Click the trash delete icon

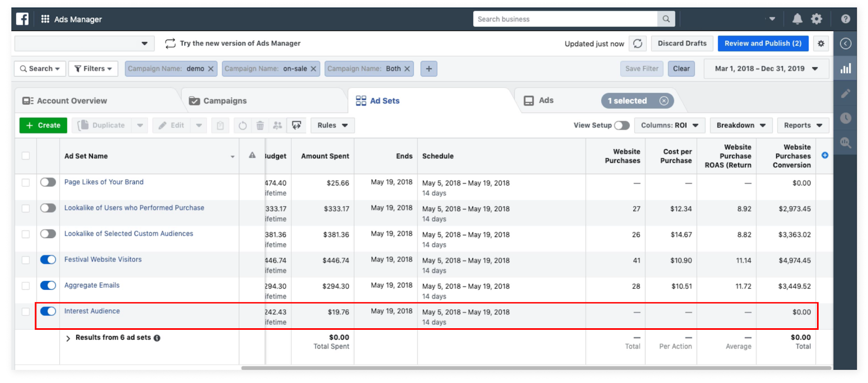click(x=260, y=125)
